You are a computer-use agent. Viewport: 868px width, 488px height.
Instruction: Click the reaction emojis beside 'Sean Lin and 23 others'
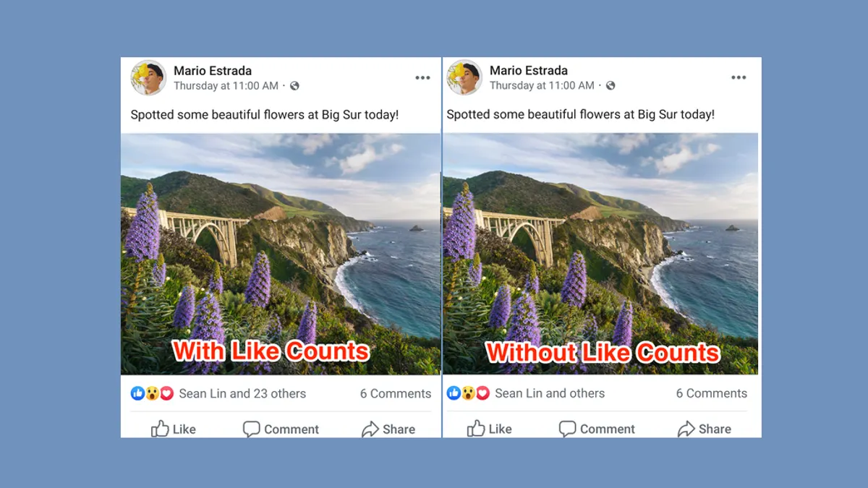[x=152, y=393]
